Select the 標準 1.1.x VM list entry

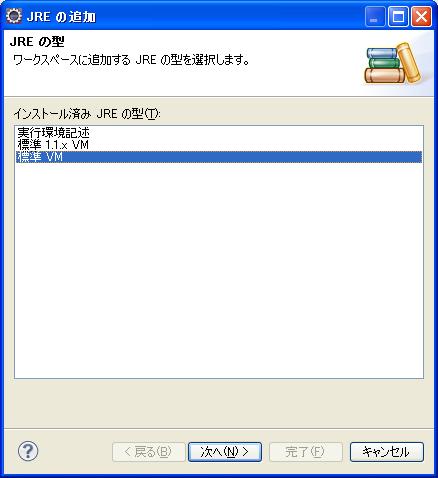tap(53, 145)
